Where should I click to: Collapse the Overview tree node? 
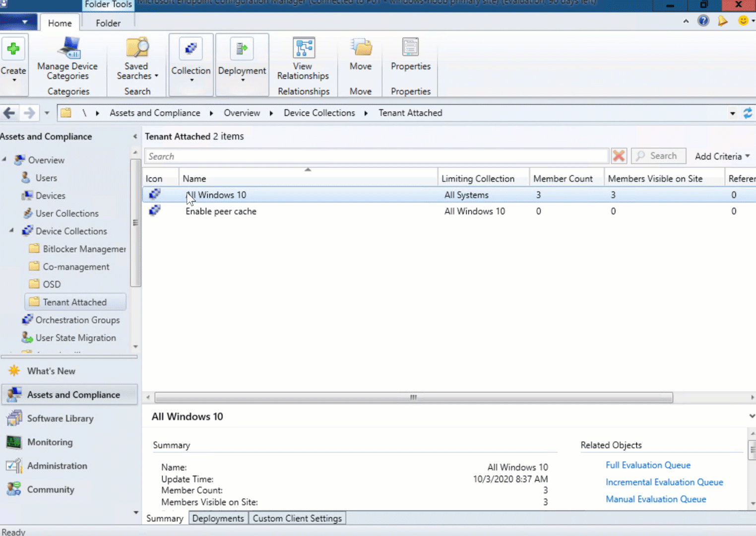coord(4,159)
